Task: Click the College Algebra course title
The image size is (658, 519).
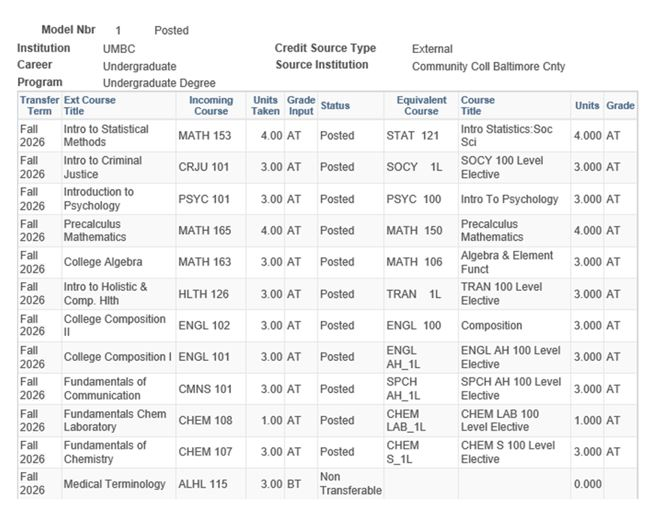Action: point(103,262)
